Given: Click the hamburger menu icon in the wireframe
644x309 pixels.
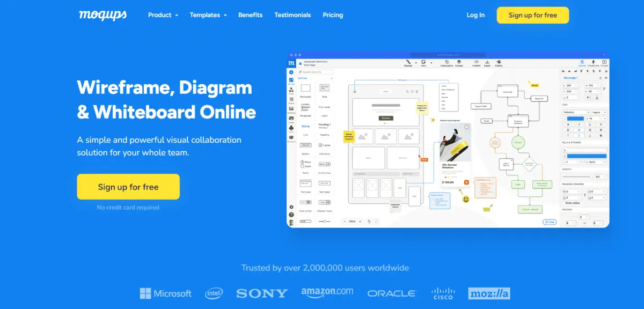Looking at the screenshot, I should click(355, 92).
